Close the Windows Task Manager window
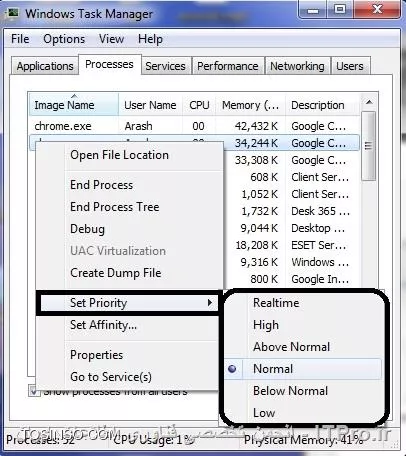 (x=377, y=9)
